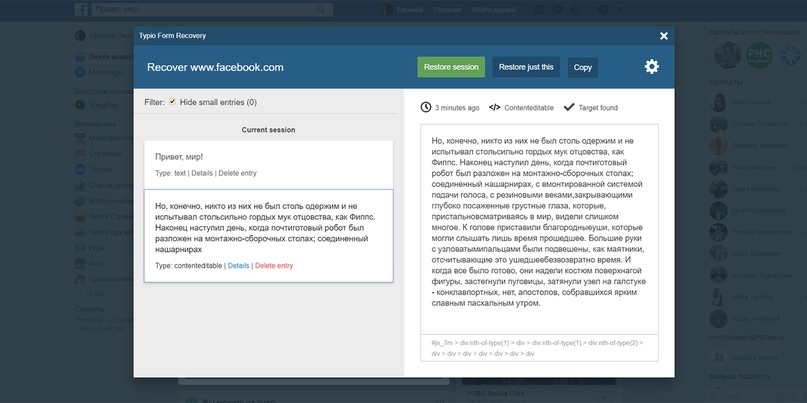Open SongPop shortcut in Facebook sidebar
This screenshot has height=403, width=807.
[x=96, y=105]
